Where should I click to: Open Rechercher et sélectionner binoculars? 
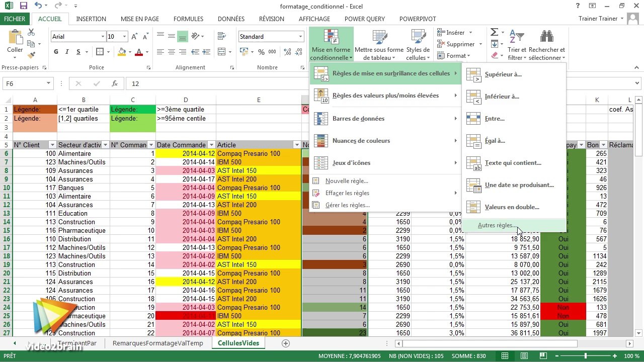point(547,44)
